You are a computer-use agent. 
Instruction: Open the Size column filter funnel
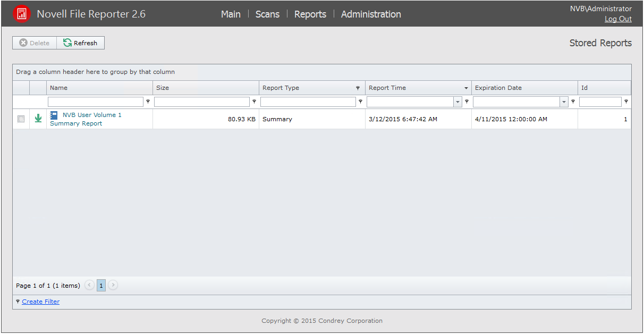pos(254,101)
